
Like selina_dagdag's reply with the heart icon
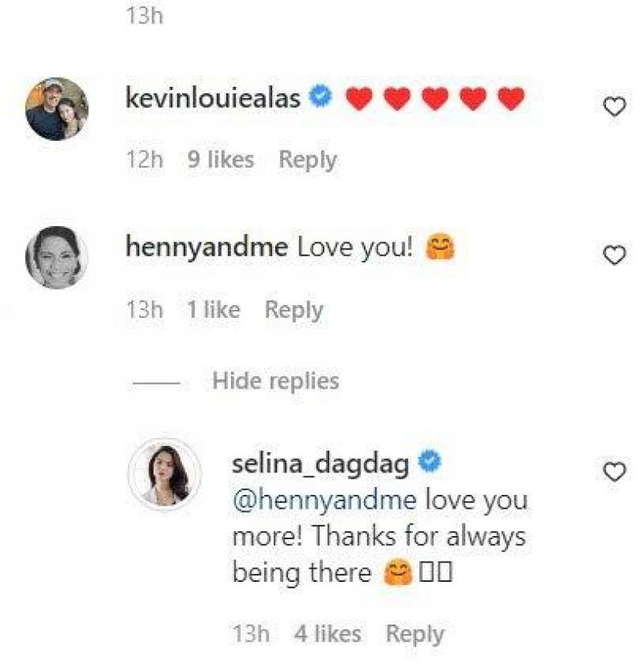(614, 472)
